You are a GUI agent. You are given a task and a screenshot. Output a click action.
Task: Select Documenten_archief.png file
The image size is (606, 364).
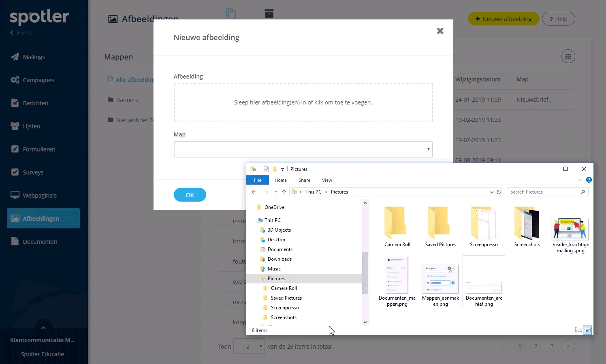pyautogui.click(x=484, y=281)
